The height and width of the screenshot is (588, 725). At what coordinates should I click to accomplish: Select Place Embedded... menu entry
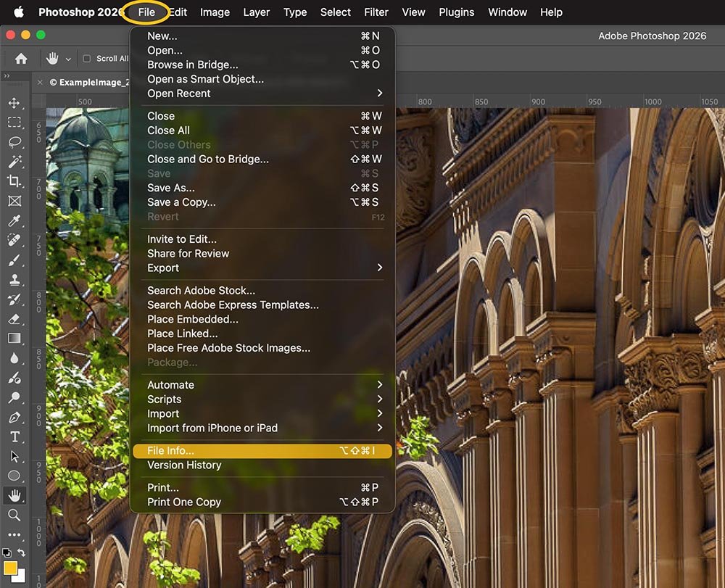click(262, 319)
